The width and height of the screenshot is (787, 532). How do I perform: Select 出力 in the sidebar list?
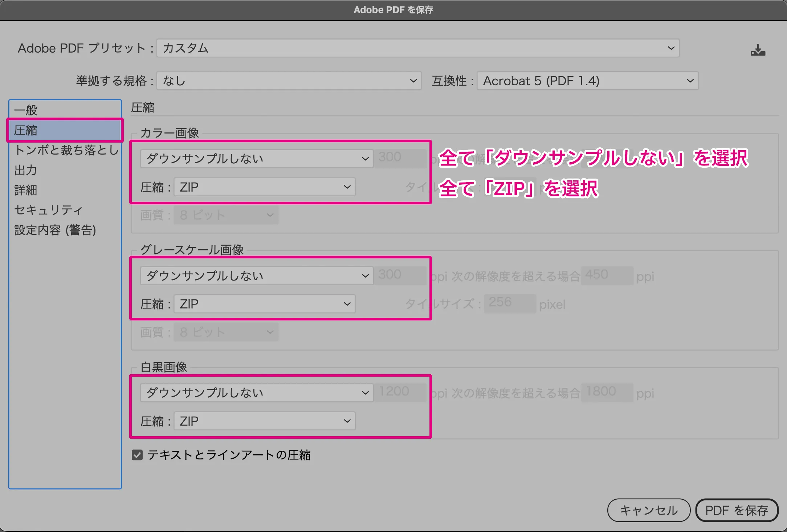65,170
